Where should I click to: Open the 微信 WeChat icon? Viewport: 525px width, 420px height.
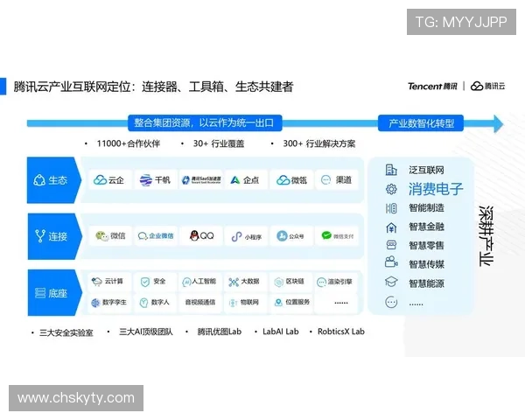click(x=101, y=236)
